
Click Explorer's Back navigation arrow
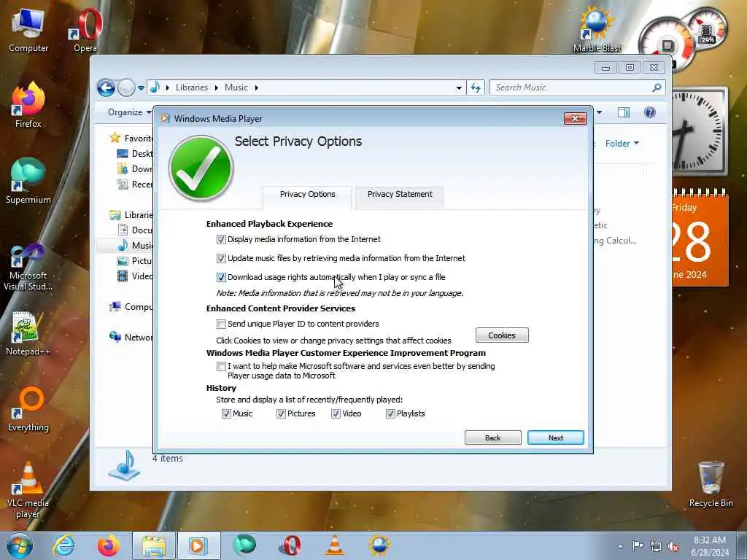107,87
